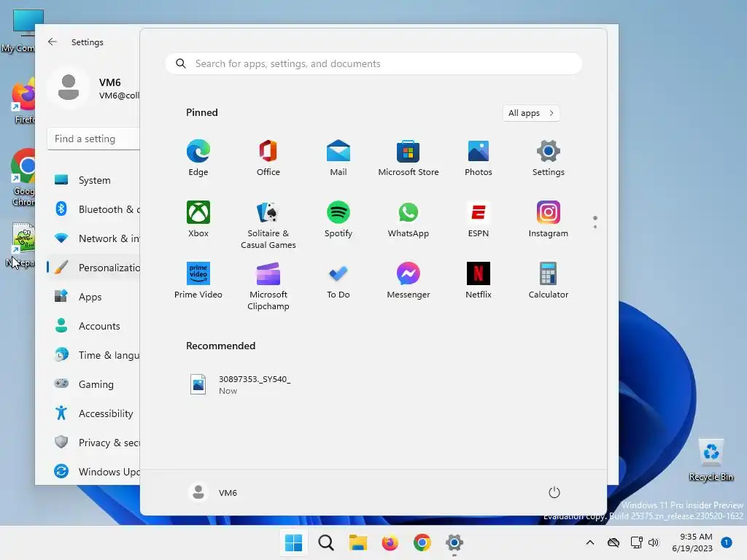Launch Spotify from Start menu

(338, 219)
